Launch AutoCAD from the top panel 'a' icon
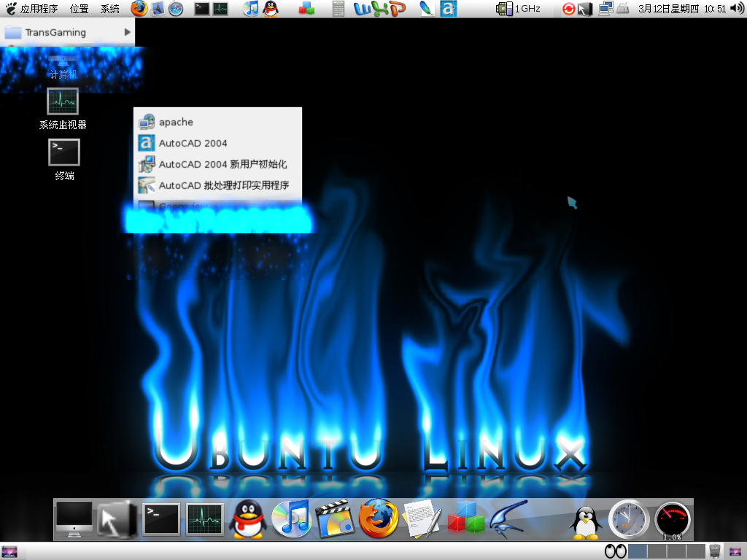The image size is (747, 560). [448, 9]
